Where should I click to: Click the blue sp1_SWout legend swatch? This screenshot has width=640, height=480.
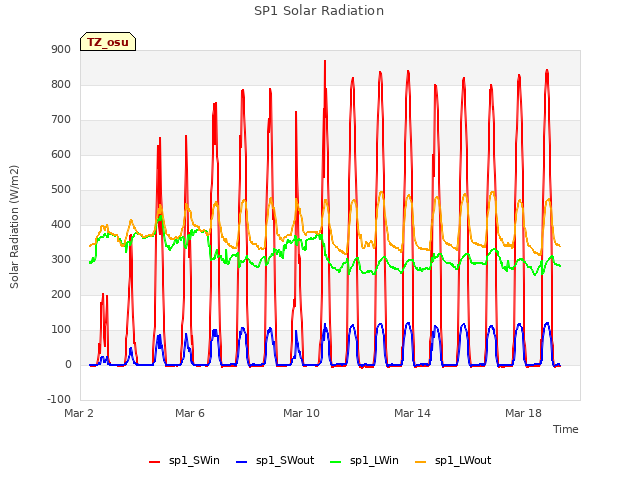[242, 462]
